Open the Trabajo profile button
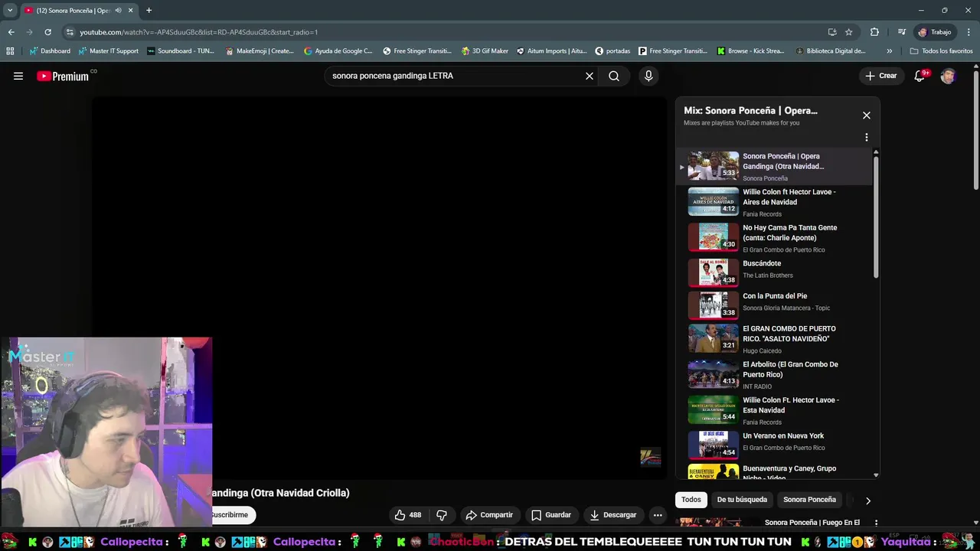The height and width of the screenshot is (551, 980). [935, 32]
